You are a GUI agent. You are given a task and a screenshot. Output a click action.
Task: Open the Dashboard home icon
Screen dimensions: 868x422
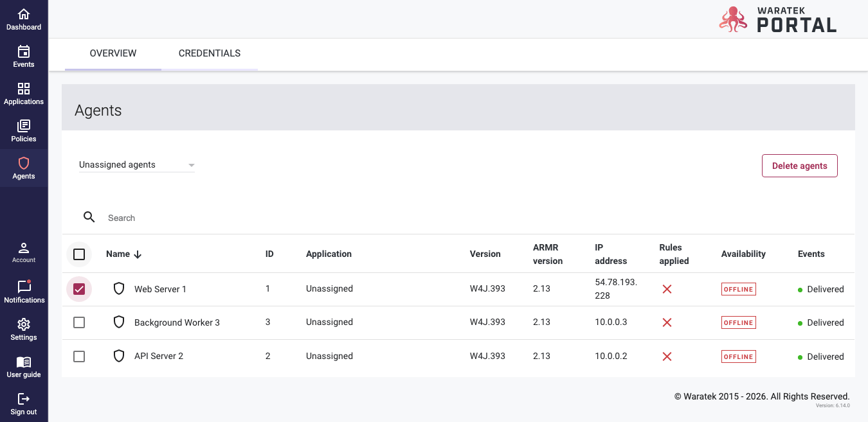(x=24, y=14)
